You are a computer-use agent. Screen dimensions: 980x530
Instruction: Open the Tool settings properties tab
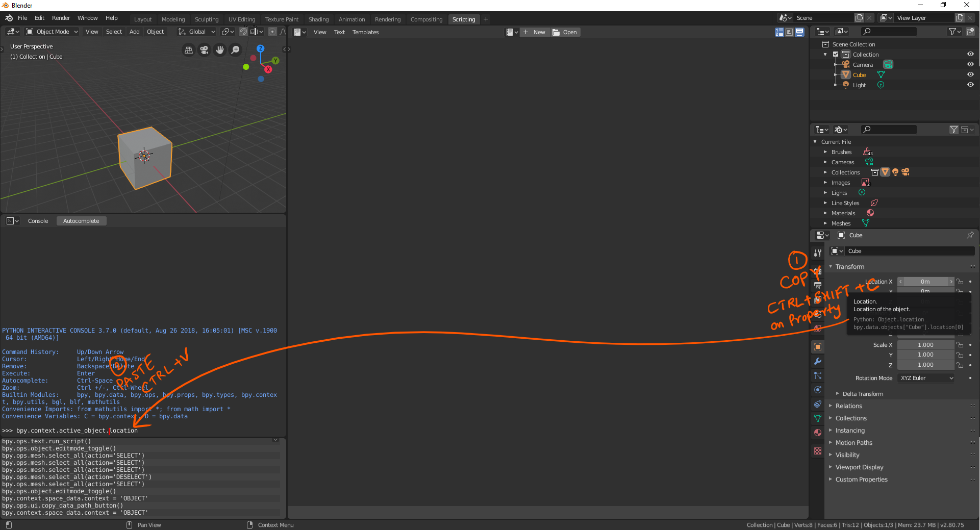[818, 253]
